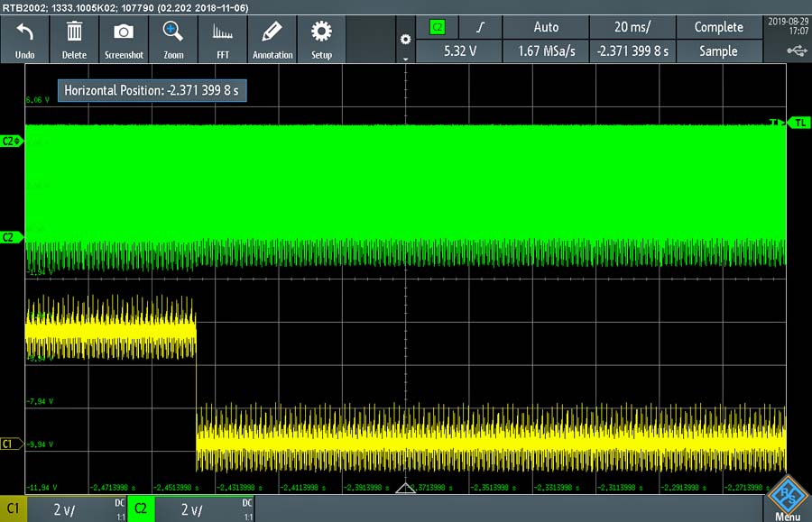The height and width of the screenshot is (522, 812).
Task: Click the 1.67 MSa/s sample rate
Action: (x=546, y=51)
